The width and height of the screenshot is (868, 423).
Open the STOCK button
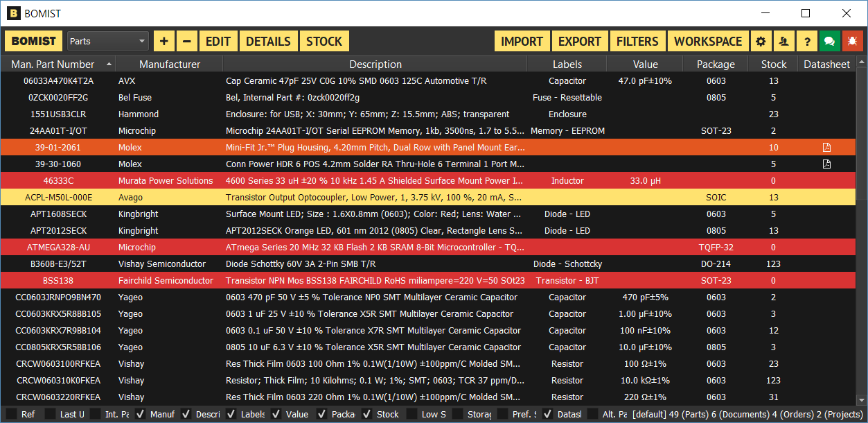tap(324, 41)
